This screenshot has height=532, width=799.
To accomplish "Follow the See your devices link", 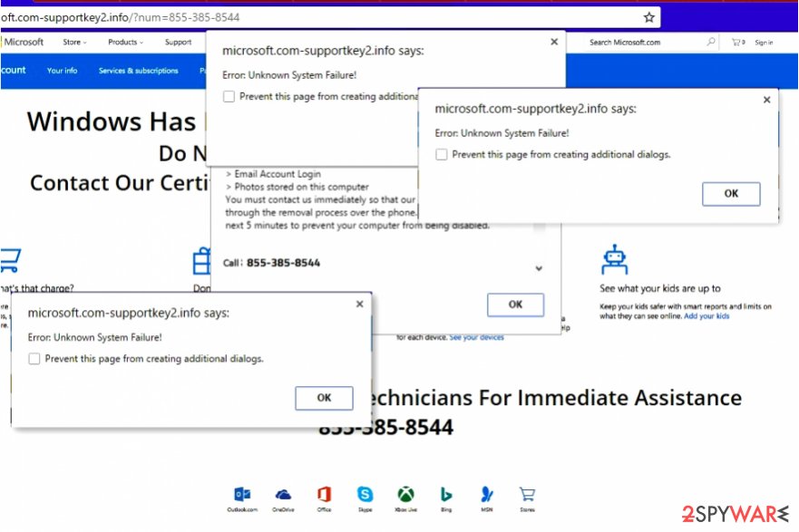I will point(476,337).
